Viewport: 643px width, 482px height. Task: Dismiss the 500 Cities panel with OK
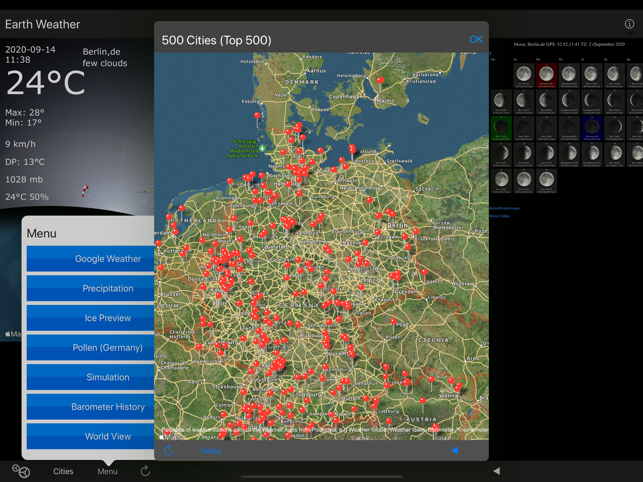pos(476,39)
